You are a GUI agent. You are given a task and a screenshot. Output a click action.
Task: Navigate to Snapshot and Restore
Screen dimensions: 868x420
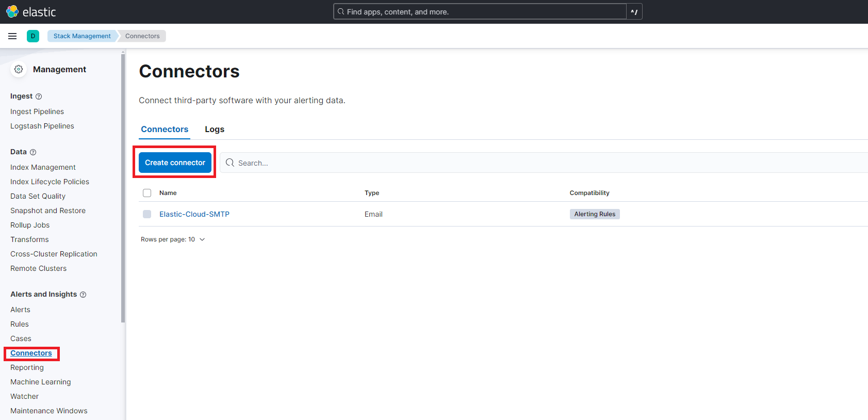[x=48, y=211]
